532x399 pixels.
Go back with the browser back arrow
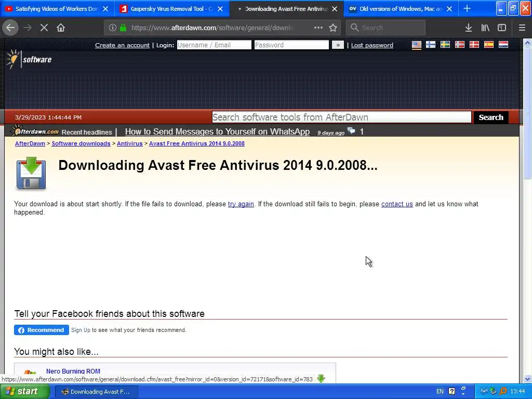(10, 28)
